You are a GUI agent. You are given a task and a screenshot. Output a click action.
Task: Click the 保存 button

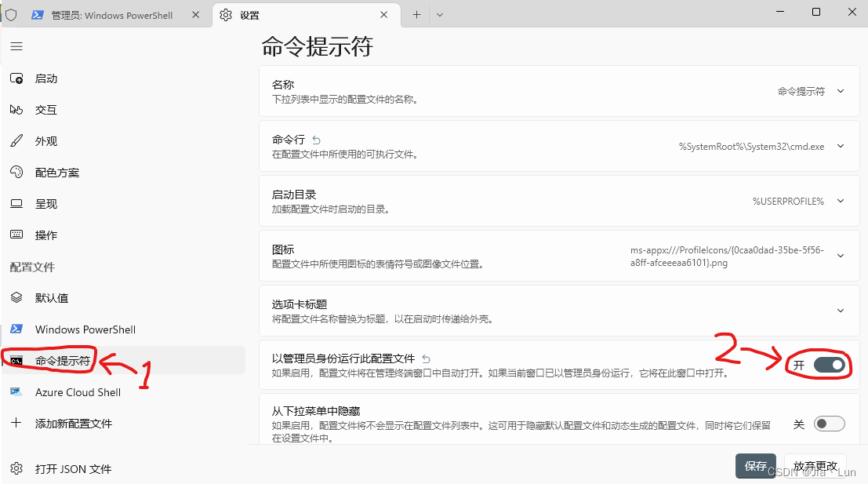(x=756, y=466)
